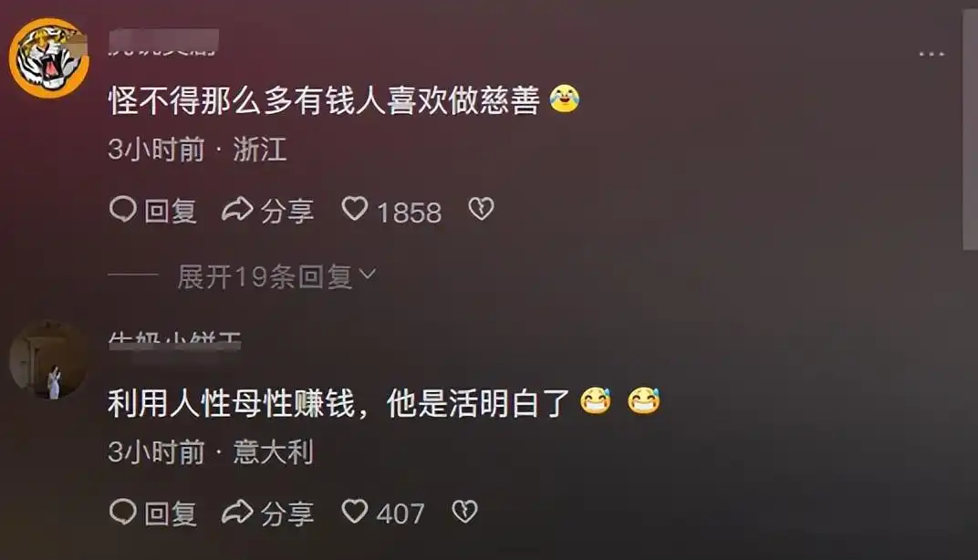Dislike the Italy comment with broken heart
The image size is (978, 560).
[x=464, y=512]
